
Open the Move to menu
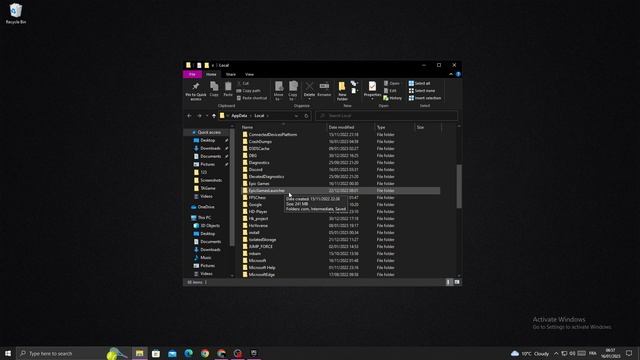pyautogui.click(x=278, y=91)
